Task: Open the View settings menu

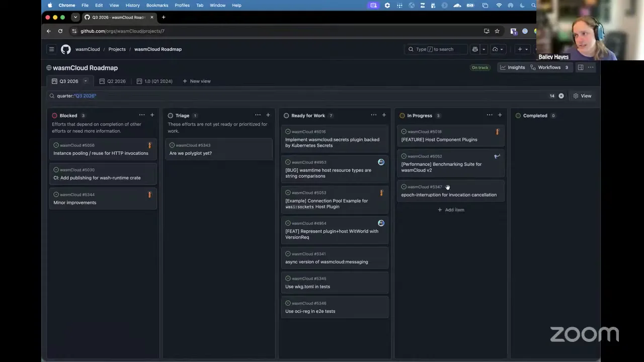Action: coord(583,96)
